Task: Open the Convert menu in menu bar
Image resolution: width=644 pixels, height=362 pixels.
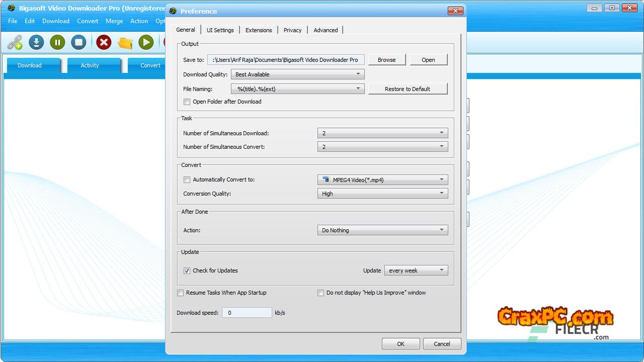Action: point(88,21)
